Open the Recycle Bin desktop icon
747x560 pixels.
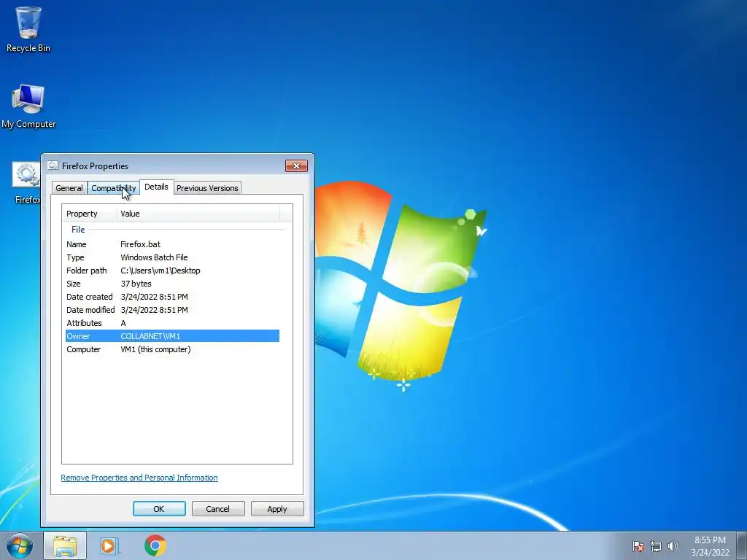click(28, 29)
